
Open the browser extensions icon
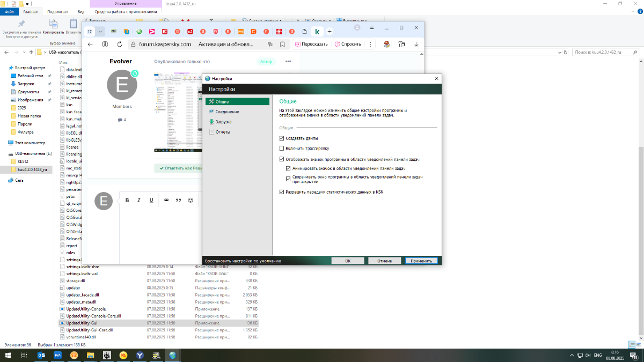[401, 45]
